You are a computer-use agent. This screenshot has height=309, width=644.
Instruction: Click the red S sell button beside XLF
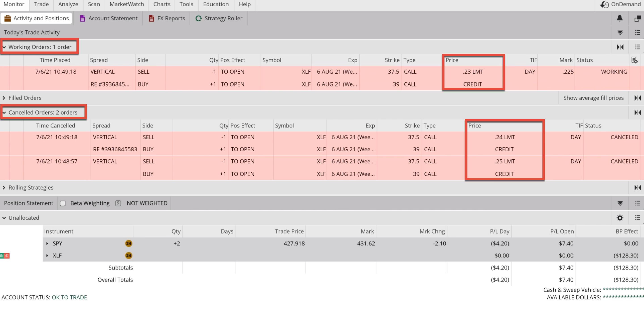(x=7, y=256)
